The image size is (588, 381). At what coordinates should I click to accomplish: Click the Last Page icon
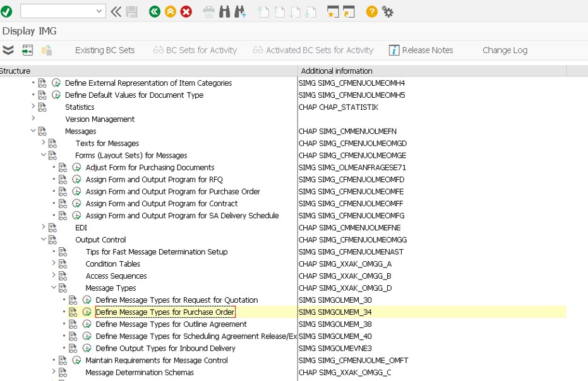click(x=311, y=11)
